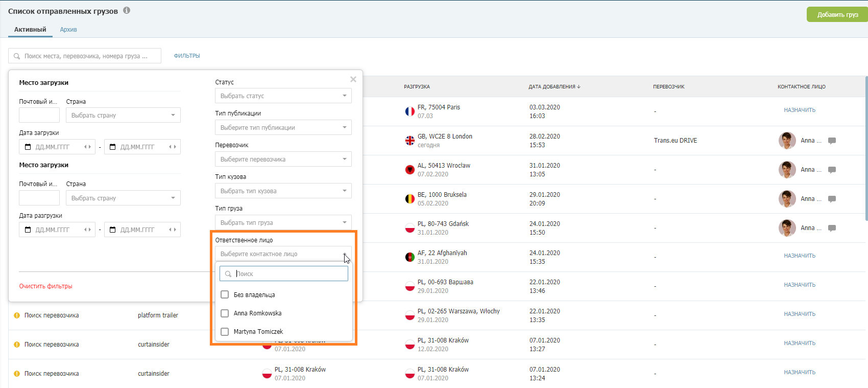Click Anna avatar in AL Wrocław row
The width and height of the screenshot is (868, 388).
[x=787, y=170]
